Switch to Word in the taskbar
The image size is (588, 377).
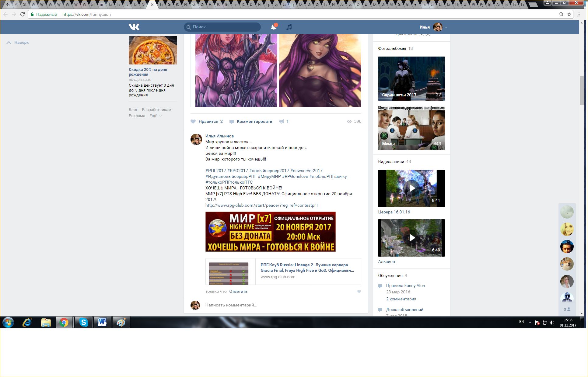point(102,322)
